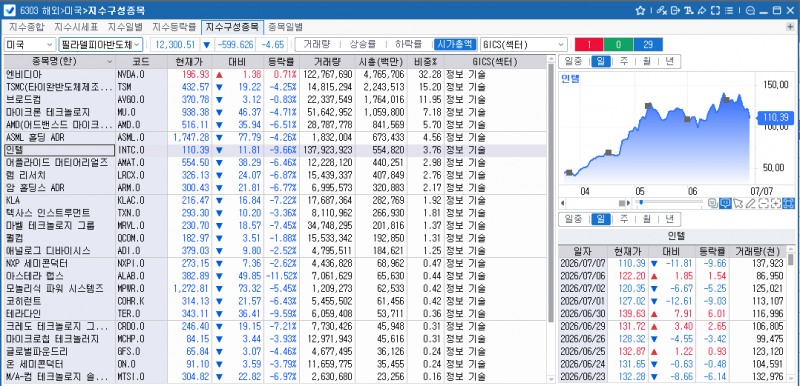This screenshot has width=800, height=386.
Task: Open the 필라델피아반도체 index dropdown
Action: coord(101,44)
